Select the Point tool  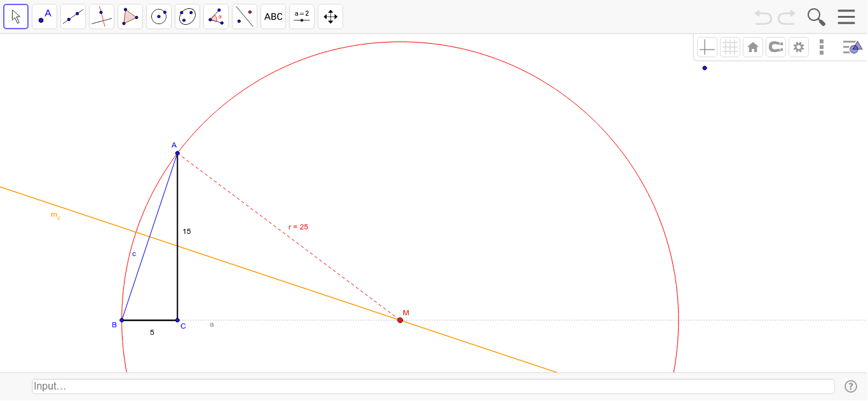[x=44, y=17]
